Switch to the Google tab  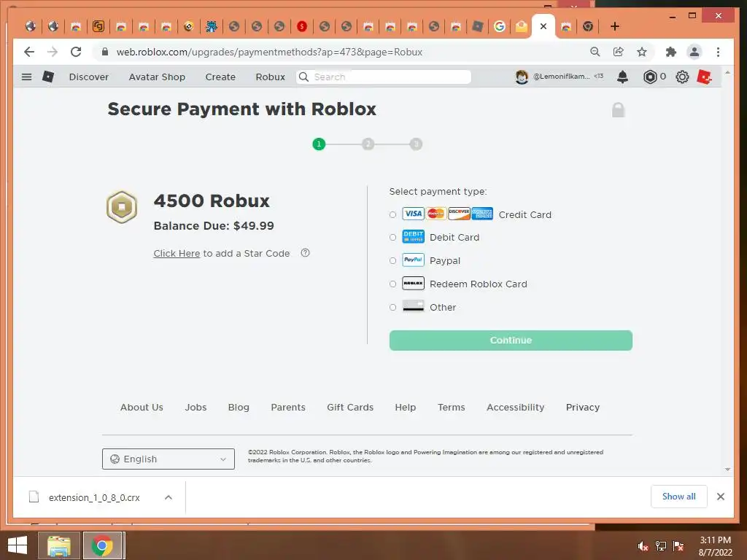coord(499,26)
